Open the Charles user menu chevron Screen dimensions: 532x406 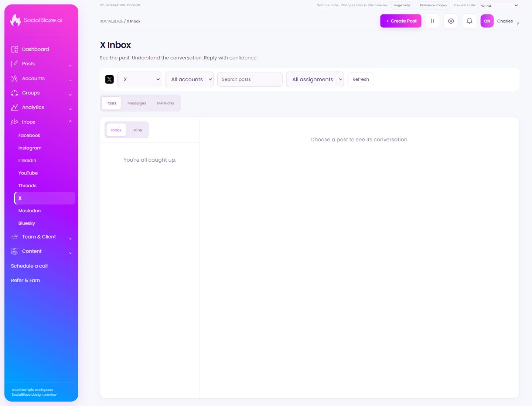[x=518, y=23]
